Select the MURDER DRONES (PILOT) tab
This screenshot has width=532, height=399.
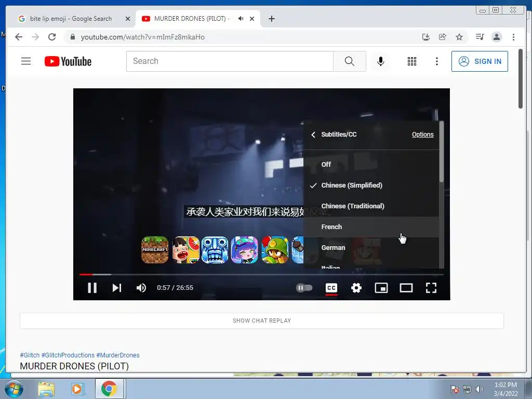click(191, 19)
